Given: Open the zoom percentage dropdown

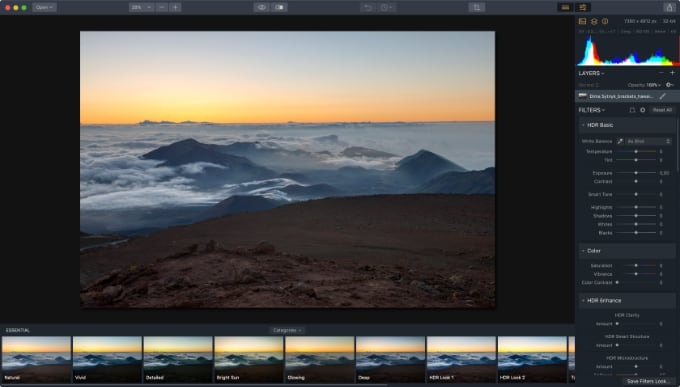Looking at the screenshot, I should click(141, 7).
